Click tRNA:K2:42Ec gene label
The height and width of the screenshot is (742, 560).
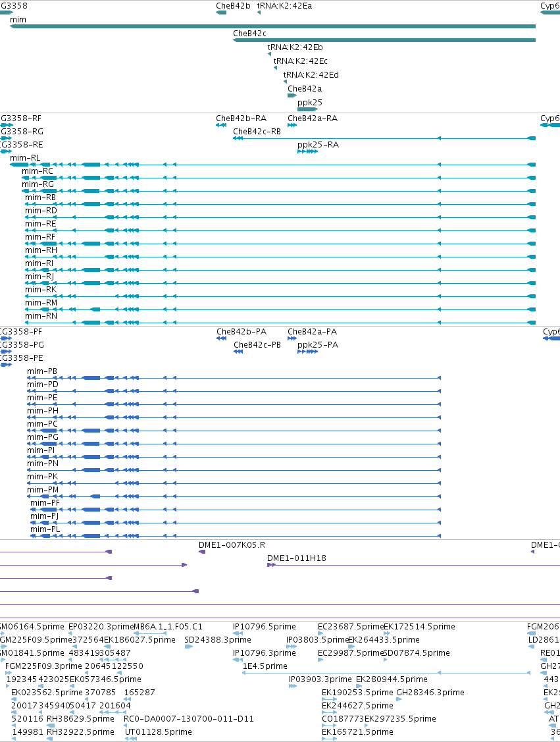300,61
